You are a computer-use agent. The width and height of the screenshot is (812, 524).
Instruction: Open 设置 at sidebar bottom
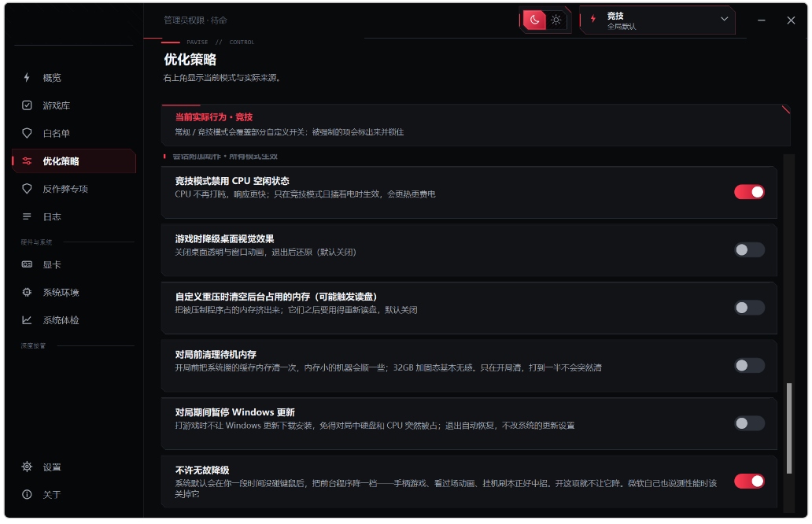[73, 467]
